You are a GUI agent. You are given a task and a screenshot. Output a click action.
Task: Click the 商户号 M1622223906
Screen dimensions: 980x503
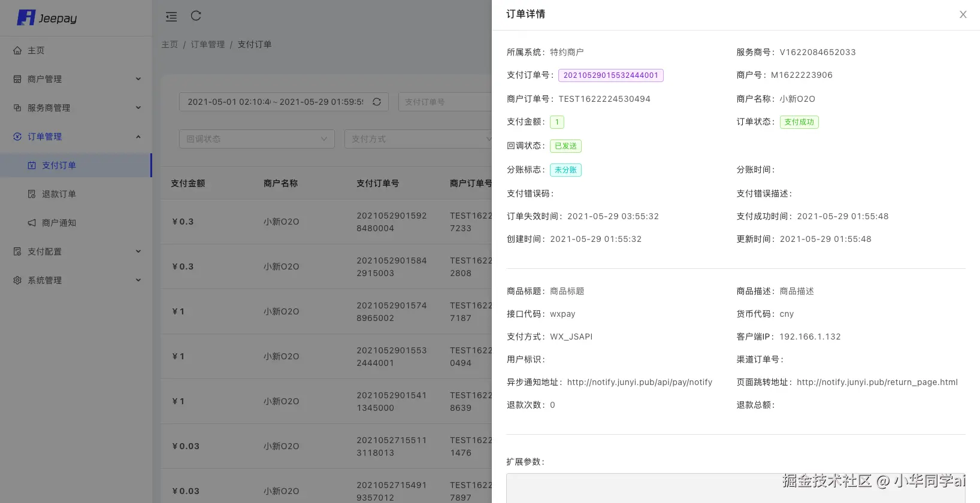(801, 75)
